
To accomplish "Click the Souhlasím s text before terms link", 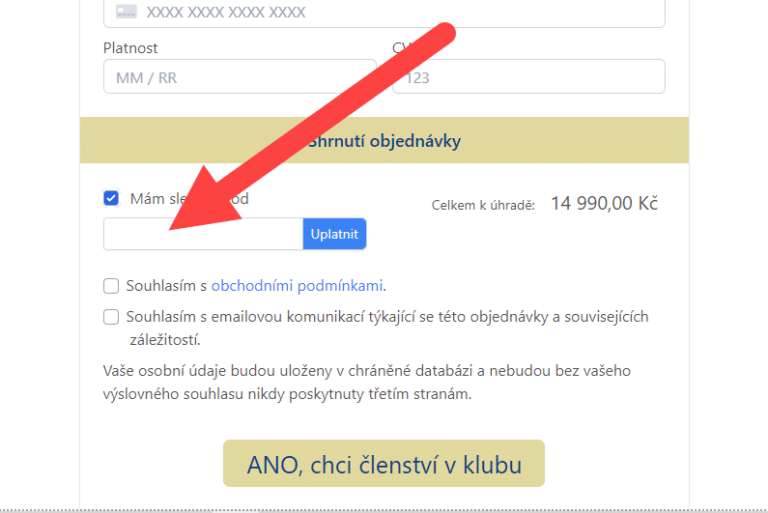I will (167, 286).
